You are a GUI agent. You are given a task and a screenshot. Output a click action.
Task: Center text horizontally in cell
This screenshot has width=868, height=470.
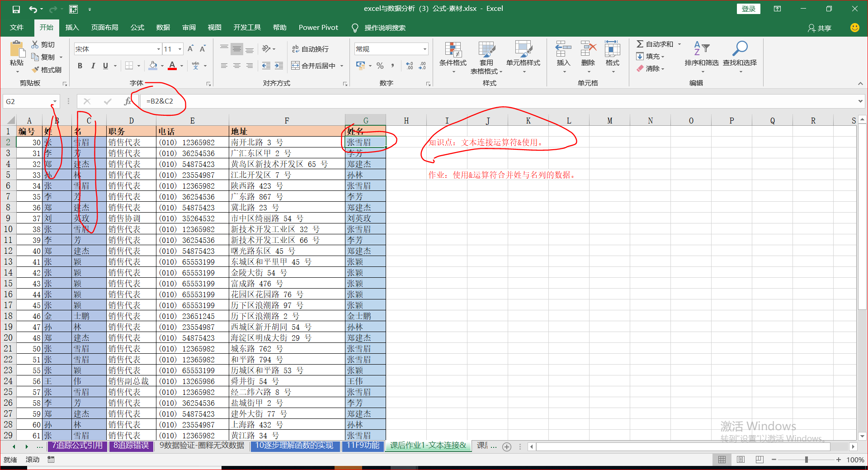237,66
